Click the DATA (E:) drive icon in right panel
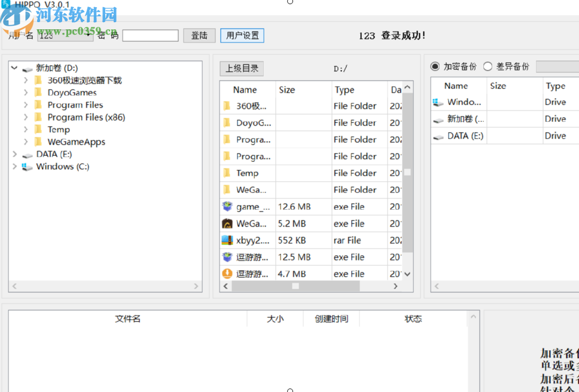Screen dimensions: 579x392 [438, 136]
